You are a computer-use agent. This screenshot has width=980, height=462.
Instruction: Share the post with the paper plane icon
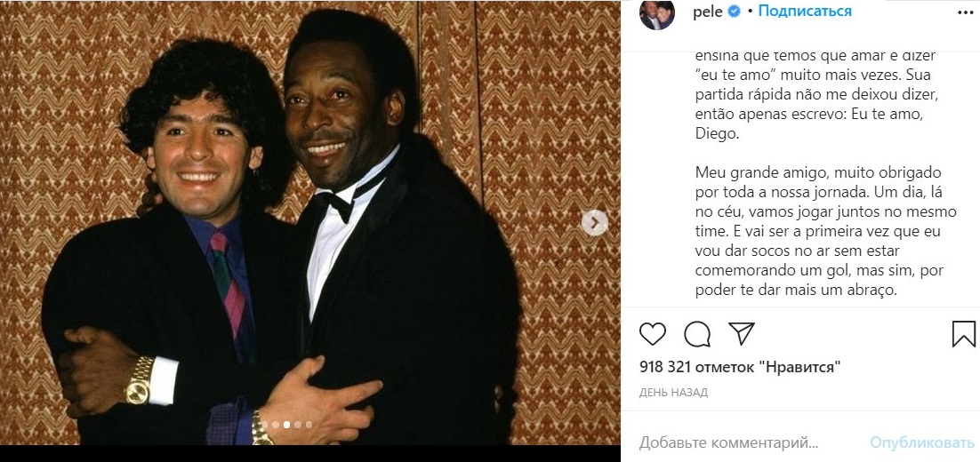[741, 333]
